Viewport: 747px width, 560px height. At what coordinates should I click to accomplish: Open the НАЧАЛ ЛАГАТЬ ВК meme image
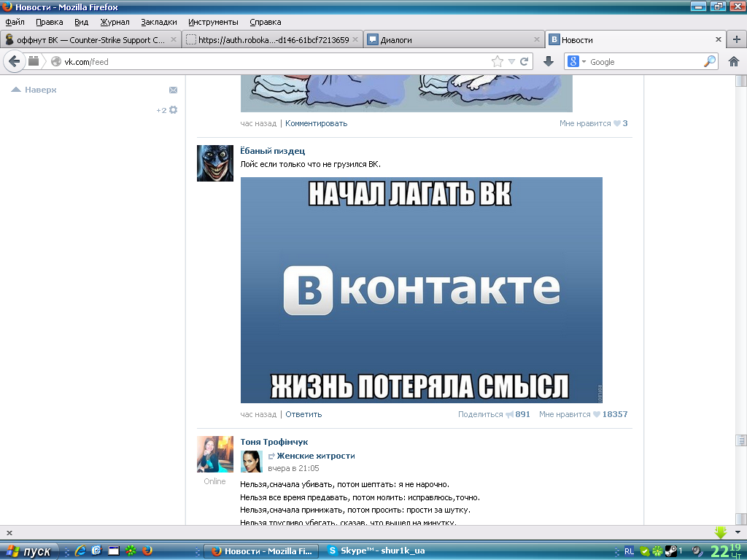click(x=421, y=290)
